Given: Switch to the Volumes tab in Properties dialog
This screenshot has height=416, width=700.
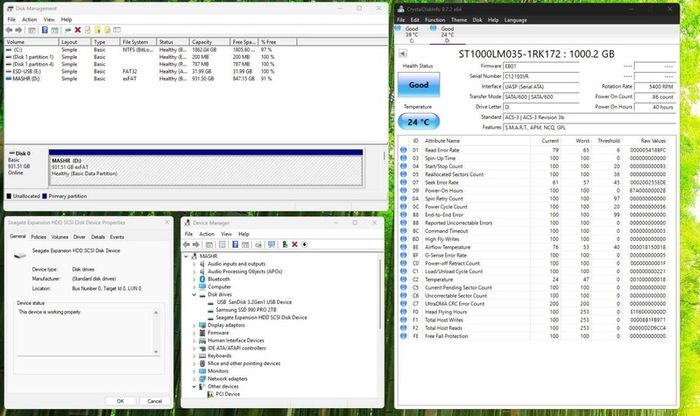Looking at the screenshot, I should coord(60,237).
